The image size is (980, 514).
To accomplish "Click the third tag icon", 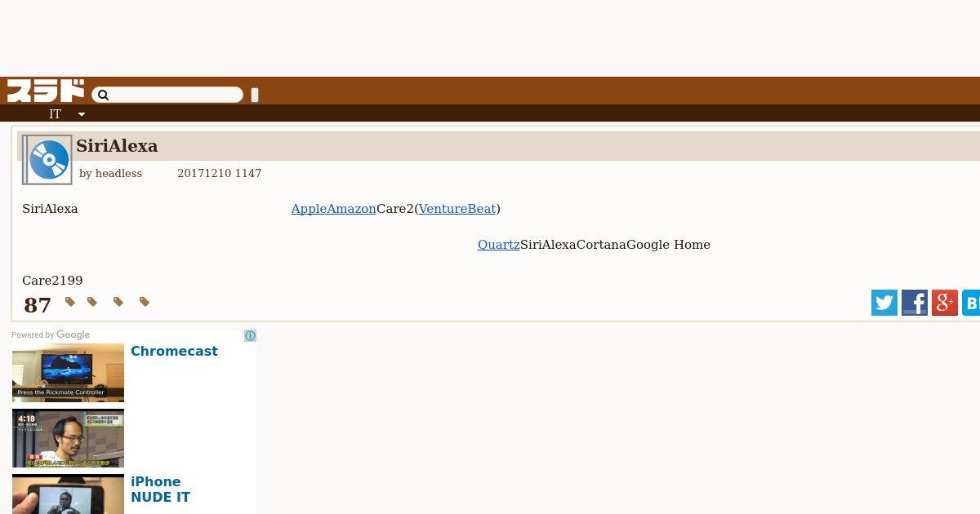I will tap(118, 302).
